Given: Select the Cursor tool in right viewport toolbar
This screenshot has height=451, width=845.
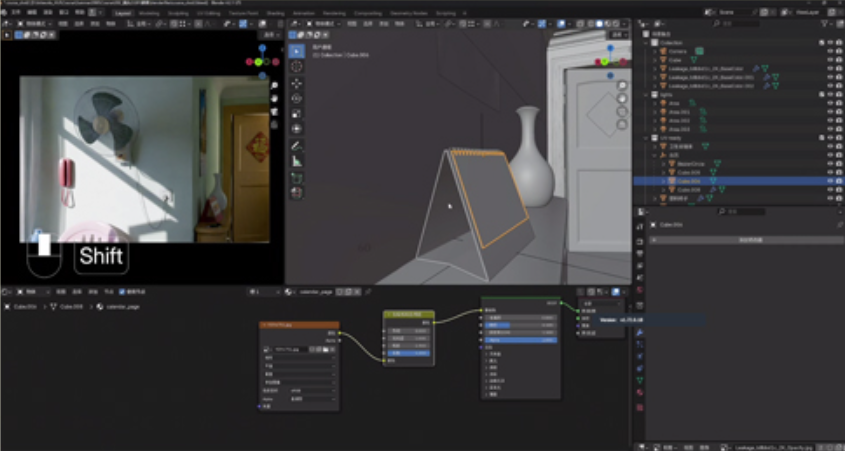Looking at the screenshot, I should 296,66.
